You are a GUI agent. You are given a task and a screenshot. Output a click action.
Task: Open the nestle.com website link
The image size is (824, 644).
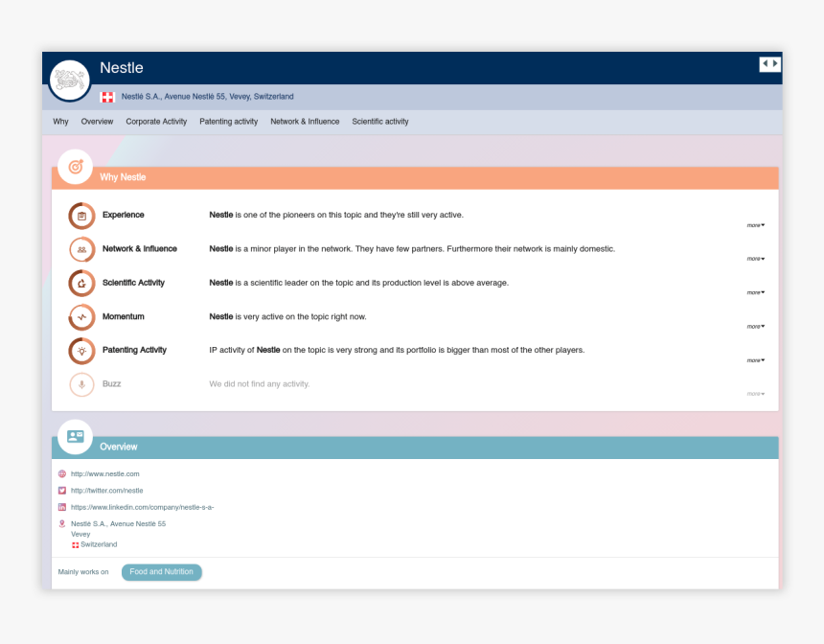[105, 473]
